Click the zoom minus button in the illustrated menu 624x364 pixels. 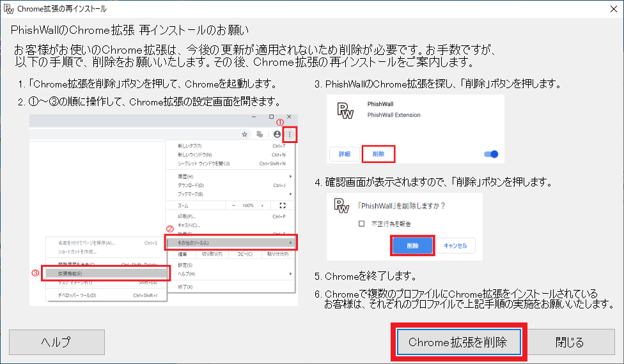233,206
